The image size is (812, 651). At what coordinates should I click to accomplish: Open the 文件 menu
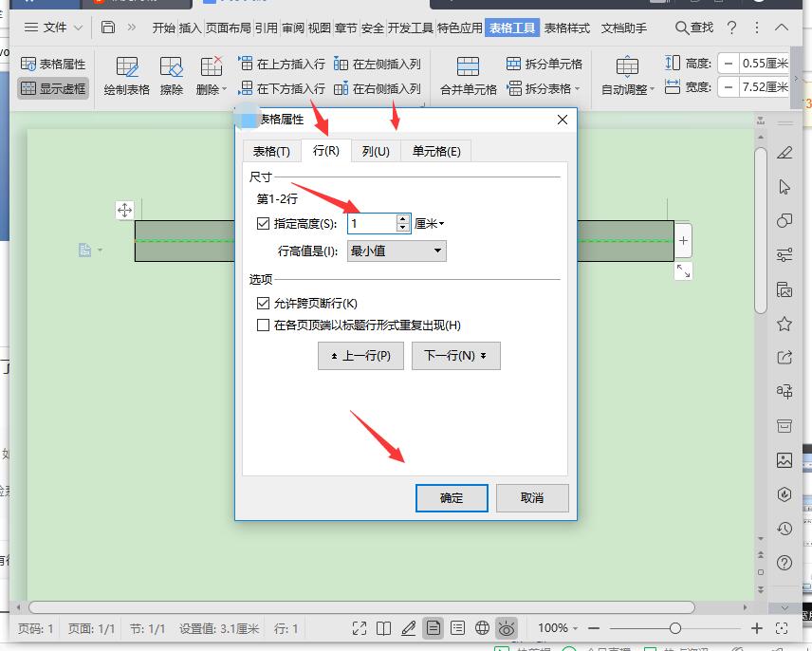[x=46, y=27]
